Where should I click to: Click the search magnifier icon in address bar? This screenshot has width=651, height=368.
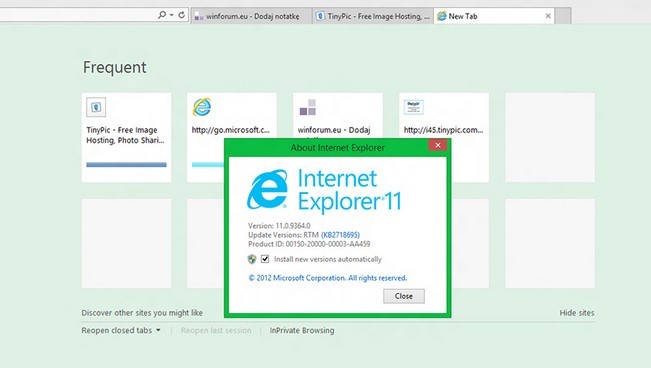point(162,15)
